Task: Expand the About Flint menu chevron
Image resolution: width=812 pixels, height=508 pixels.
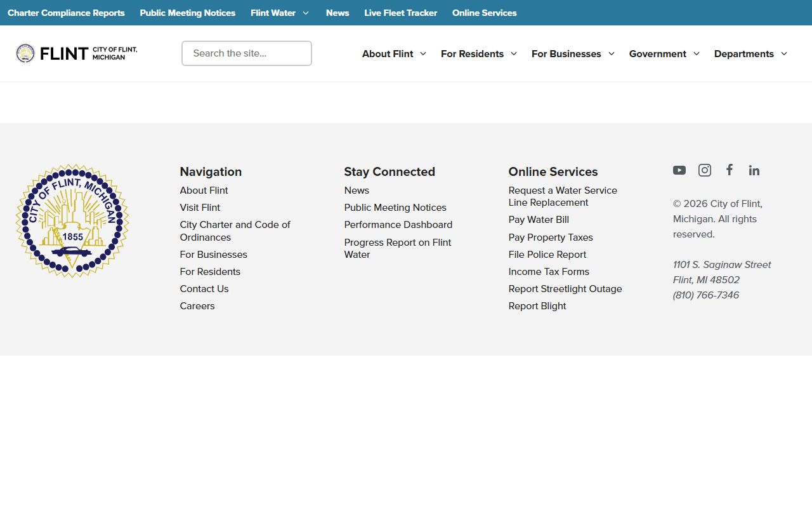Action: click(423, 53)
